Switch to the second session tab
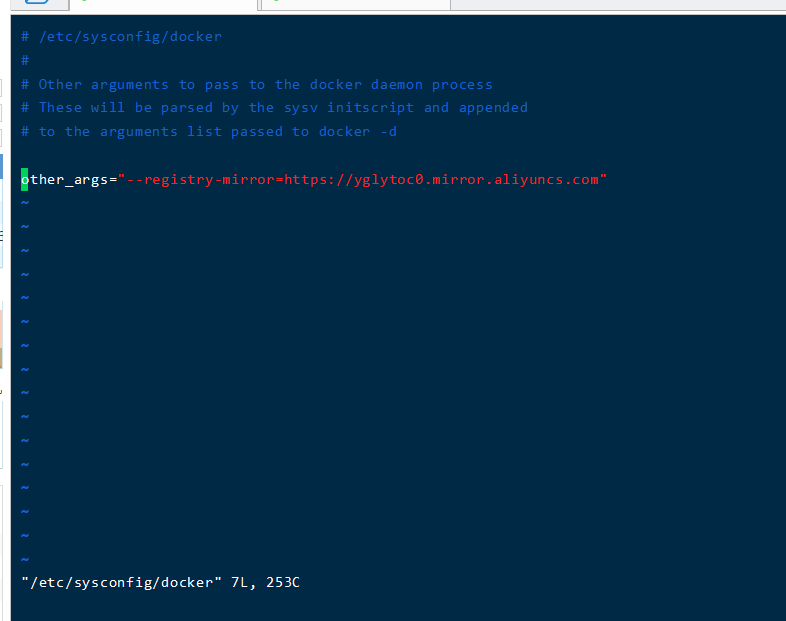 click(356, 5)
